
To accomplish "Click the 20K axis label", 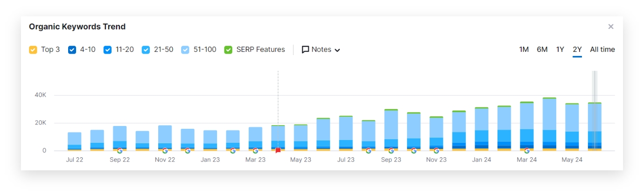I will 41,123.
